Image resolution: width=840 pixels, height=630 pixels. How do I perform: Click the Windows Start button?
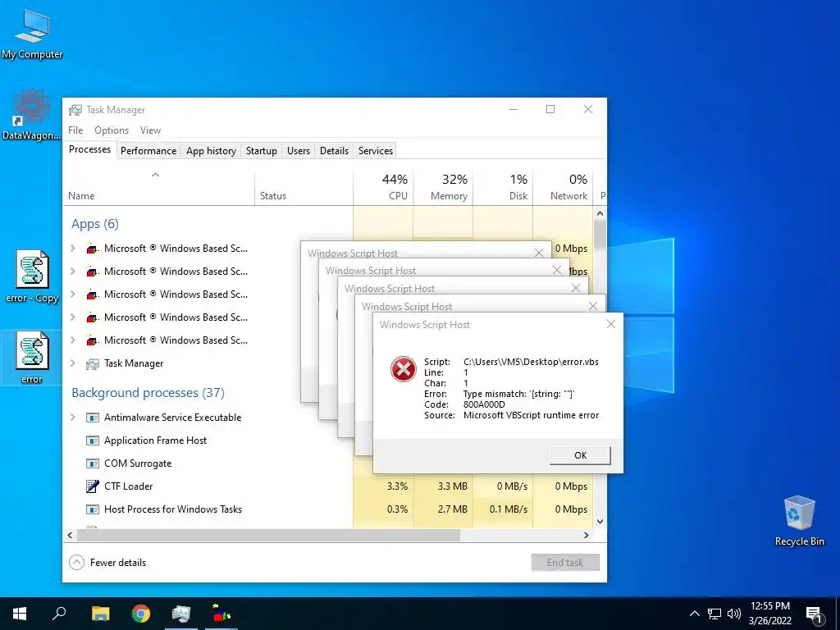pos(20,614)
